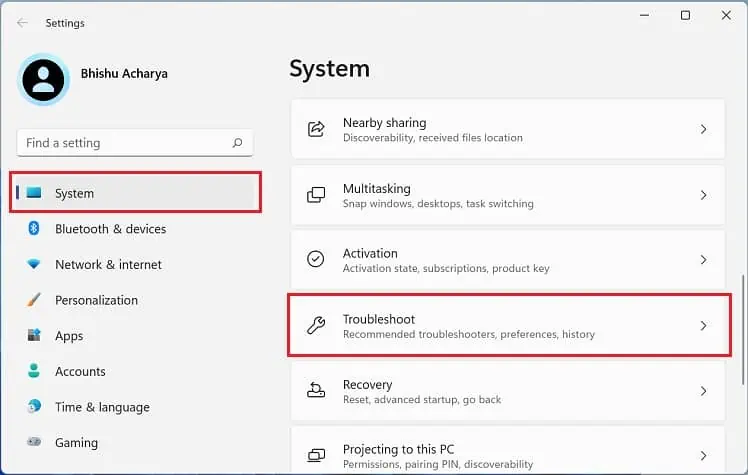Open Network & internet settings

click(108, 265)
